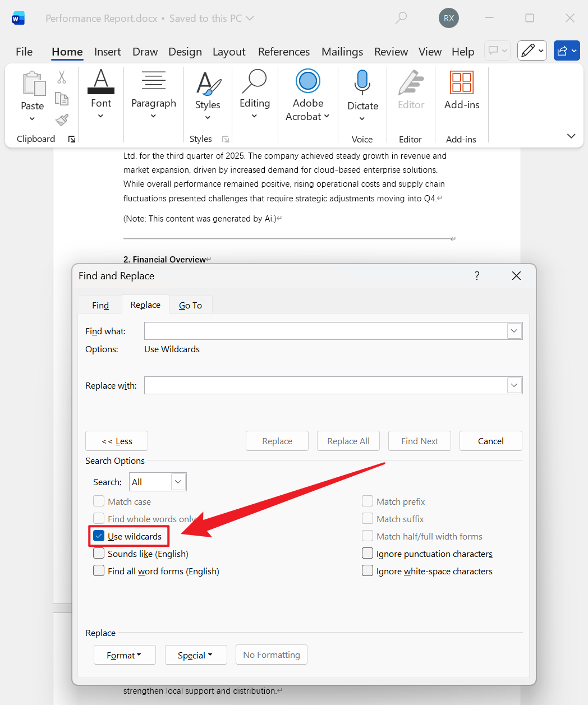Switch to the Find tab in dialog
The width and height of the screenshot is (588, 705).
(100, 305)
